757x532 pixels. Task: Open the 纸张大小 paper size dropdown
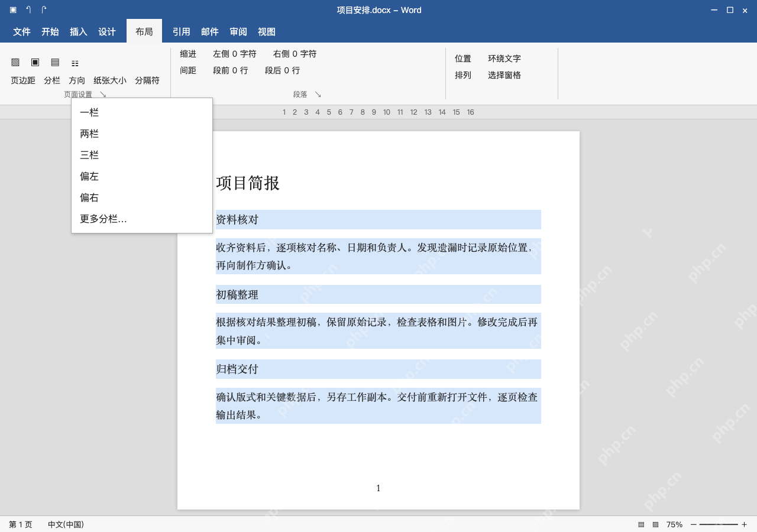click(x=110, y=80)
